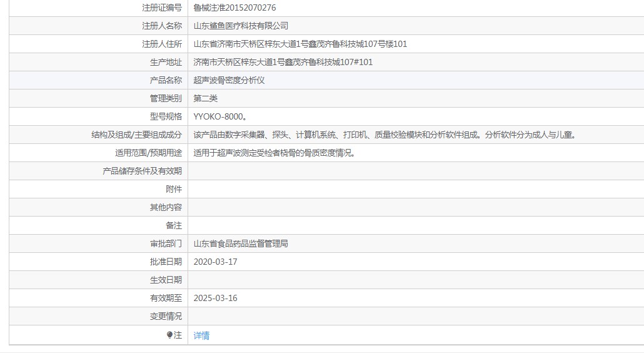The image size is (644, 353).
Task: Click the 结构及组成 description text
Action: click(385, 135)
